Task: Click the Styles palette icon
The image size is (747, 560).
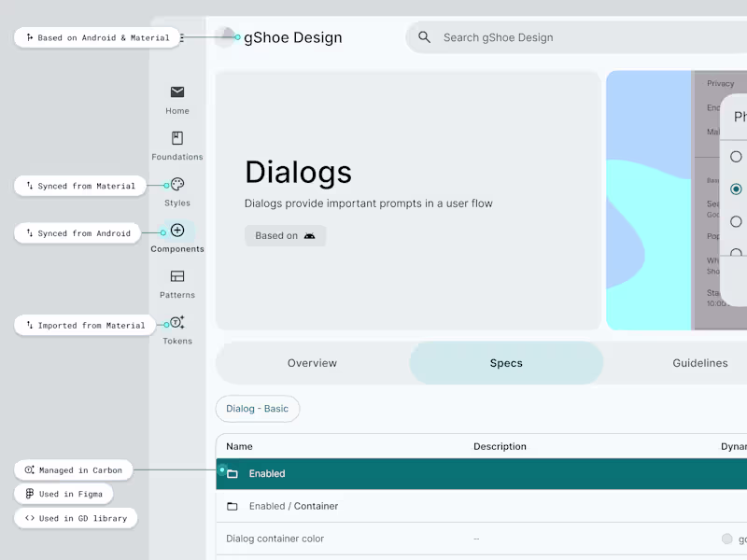Action: [176, 184]
